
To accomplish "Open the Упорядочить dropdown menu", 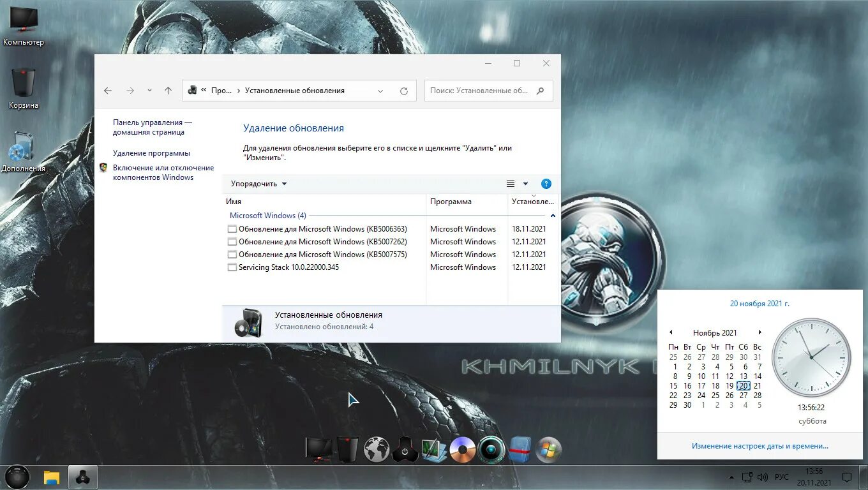I will 259,184.
